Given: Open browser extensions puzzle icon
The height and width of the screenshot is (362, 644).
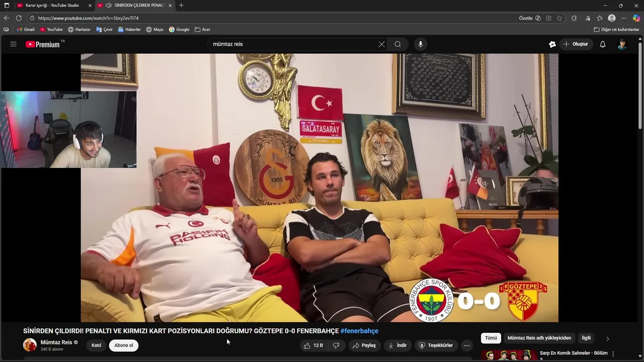Looking at the screenshot, I should click(574, 18).
